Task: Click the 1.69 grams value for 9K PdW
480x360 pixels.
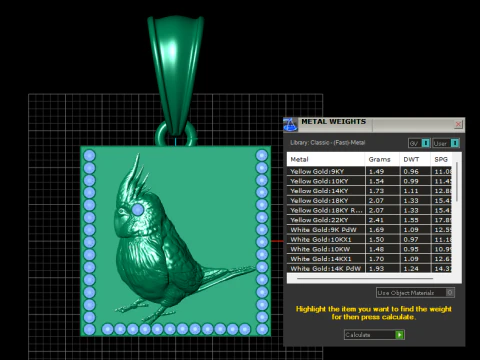Action: (377, 230)
